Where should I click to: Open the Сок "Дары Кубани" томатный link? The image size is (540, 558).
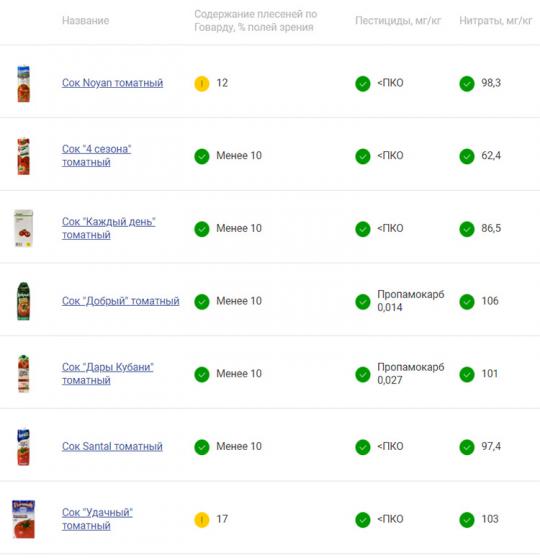(108, 374)
